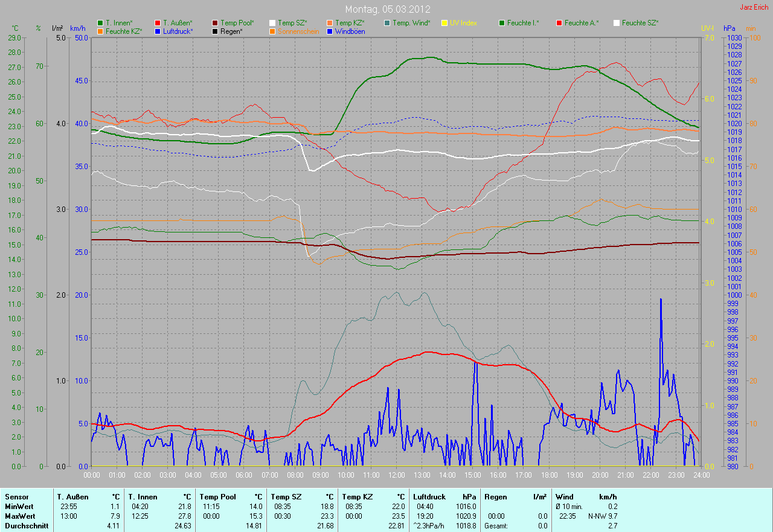The height and width of the screenshot is (532, 773).
Task: Select the Feuchte KZ* legend label
Action: pos(124,31)
